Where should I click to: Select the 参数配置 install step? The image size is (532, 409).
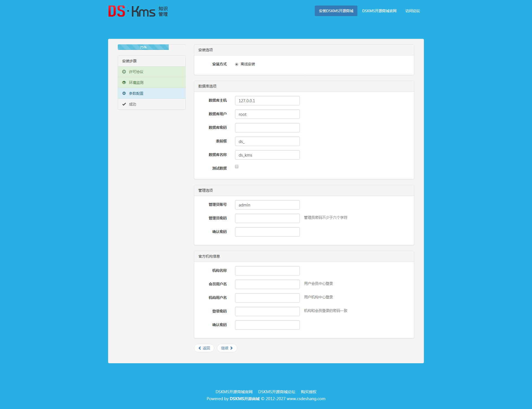pyautogui.click(x=152, y=93)
